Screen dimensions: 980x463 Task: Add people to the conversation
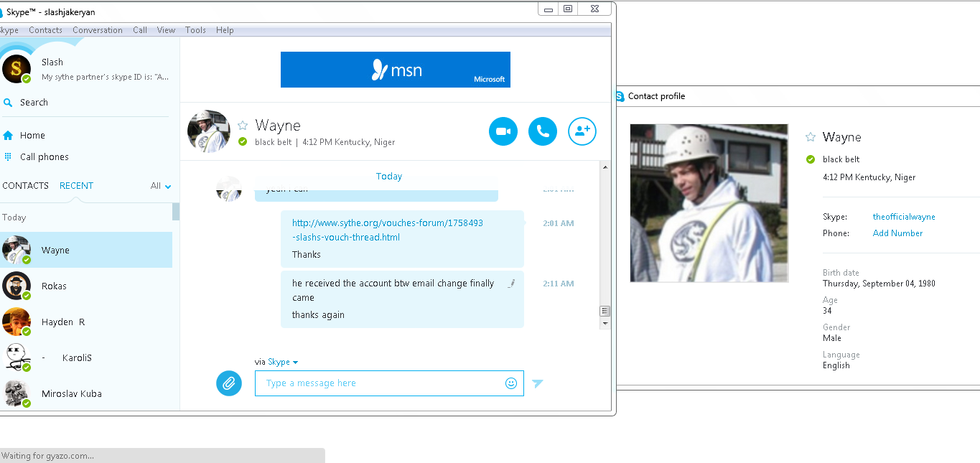(582, 131)
